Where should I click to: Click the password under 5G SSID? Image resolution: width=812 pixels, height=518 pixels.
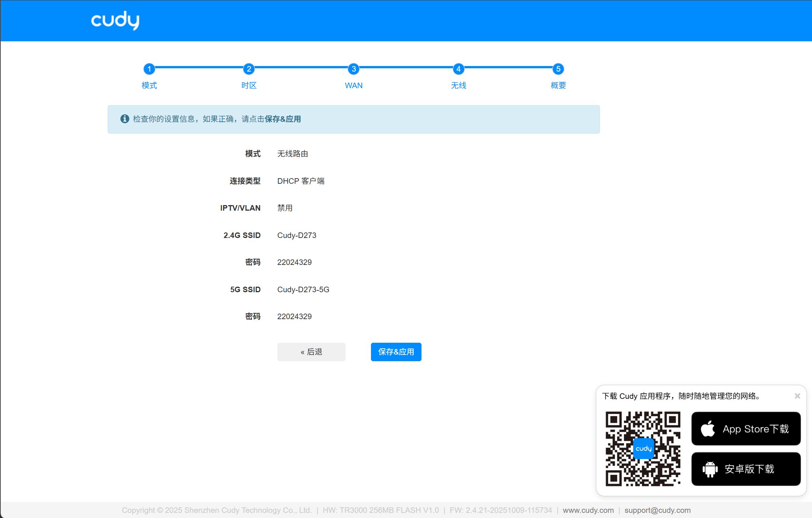pos(294,317)
